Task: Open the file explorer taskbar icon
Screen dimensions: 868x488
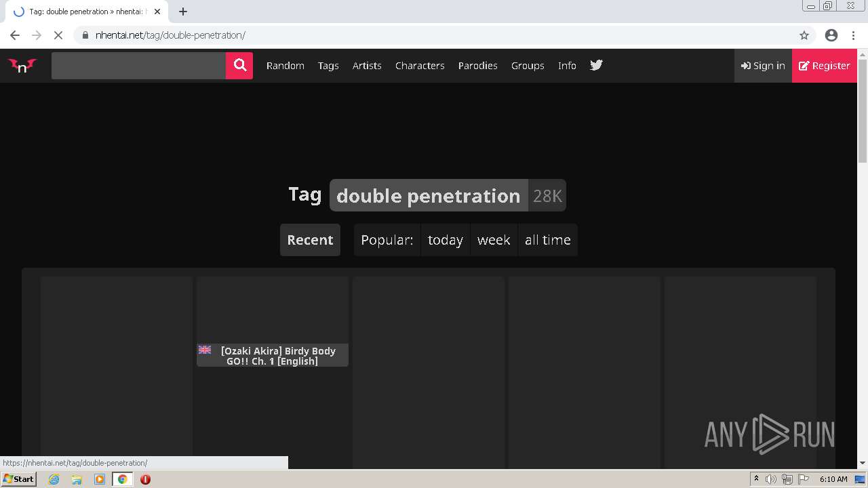Action: 77,479
